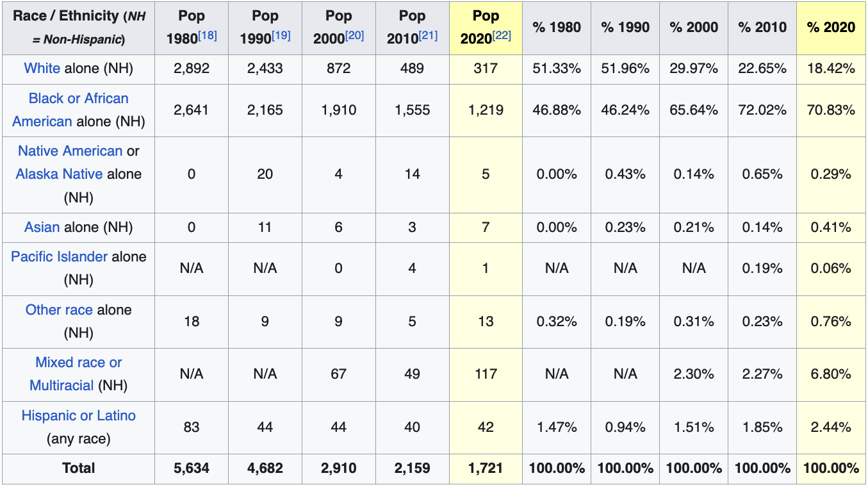Follow the Native American link

[70, 151]
